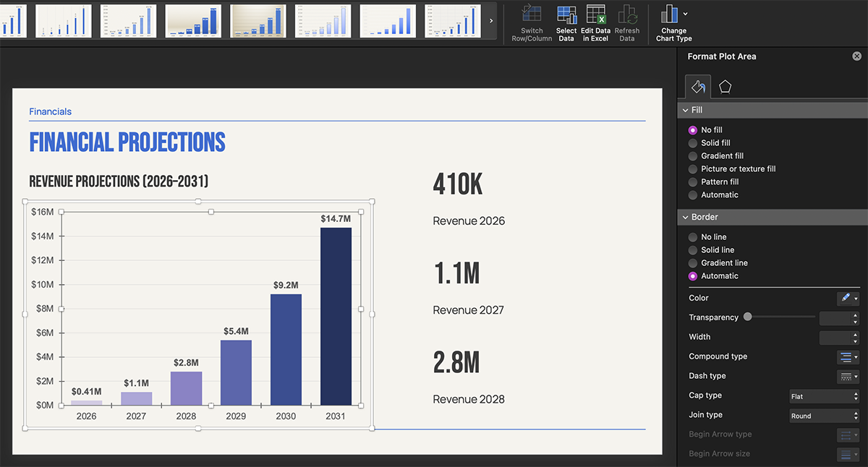The height and width of the screenshot is (467, 868).
Task: Increase Transparency with the stepper arrows
Action: [856, 314]
